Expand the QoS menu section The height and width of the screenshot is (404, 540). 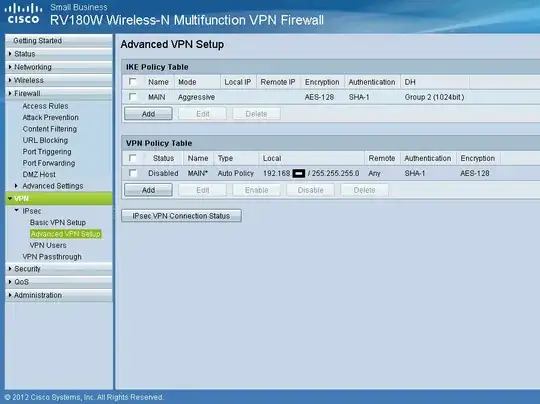coord(59,282)
